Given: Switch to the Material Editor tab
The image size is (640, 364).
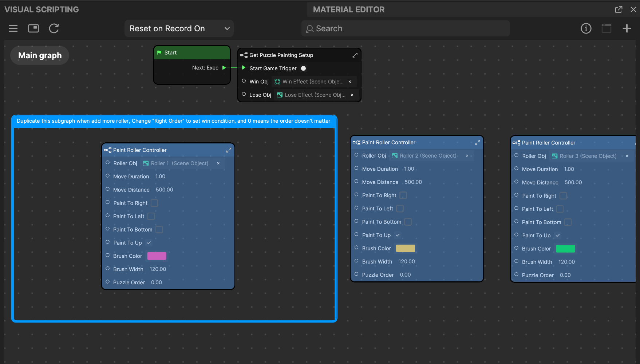Looking at the screenshot, I should pos(348,9).
